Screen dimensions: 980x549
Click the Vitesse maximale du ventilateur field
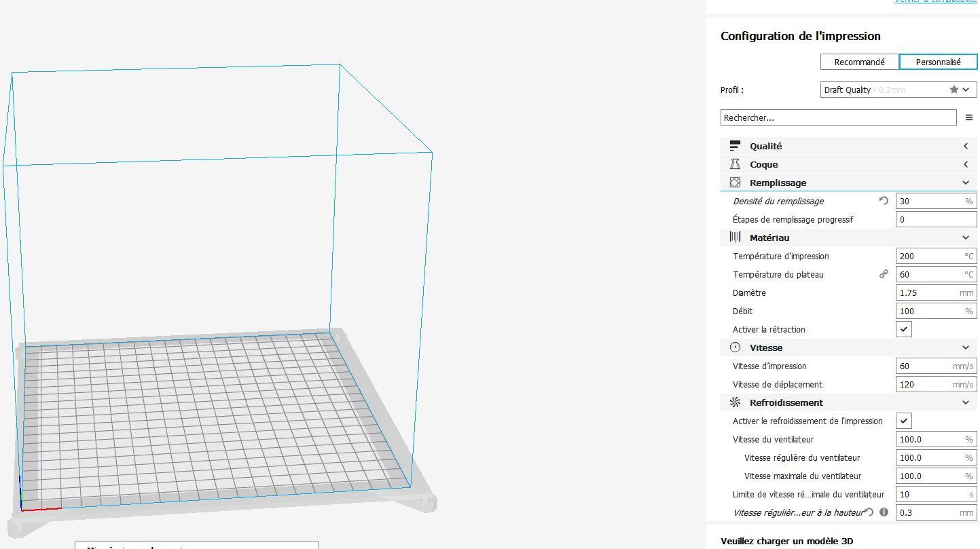[937, 476]
